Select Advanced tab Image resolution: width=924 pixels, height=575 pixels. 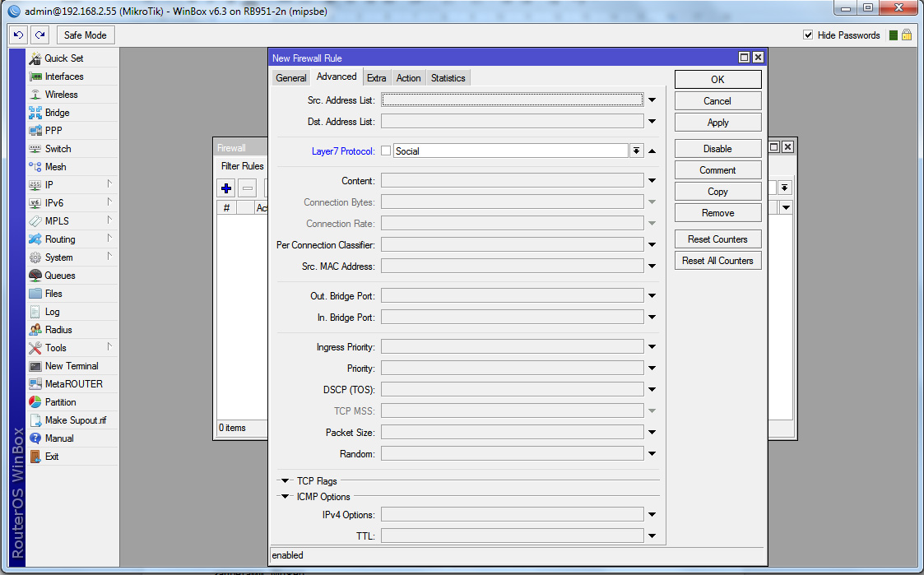[337, 77]
